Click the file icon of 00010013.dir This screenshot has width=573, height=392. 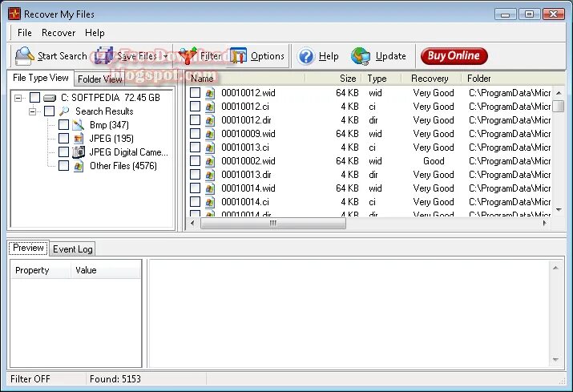point(210,175)
